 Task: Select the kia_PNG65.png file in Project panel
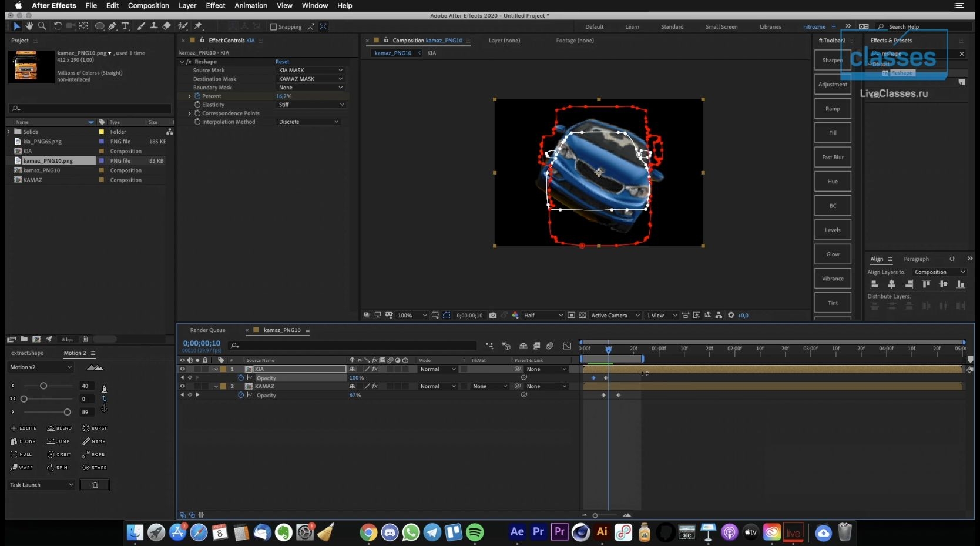42,142
